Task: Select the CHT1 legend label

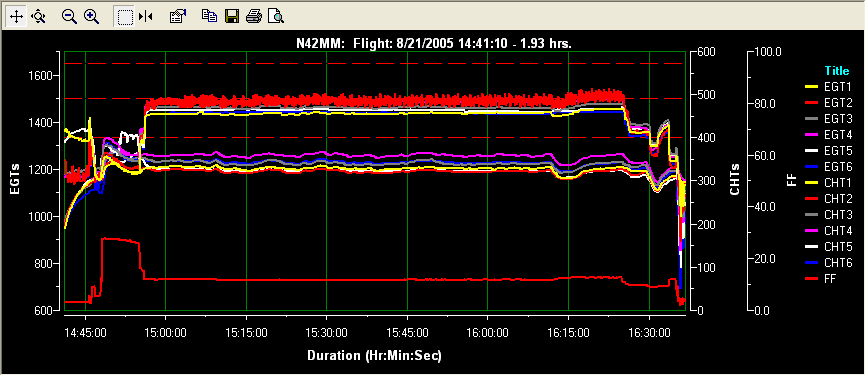Action: (x=837, y=183)
